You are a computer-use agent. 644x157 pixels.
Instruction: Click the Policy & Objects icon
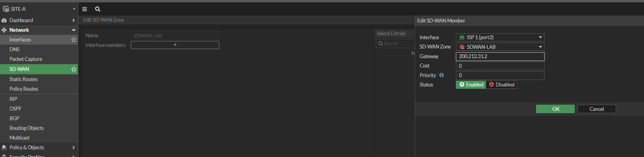click(x=4, y=147)
